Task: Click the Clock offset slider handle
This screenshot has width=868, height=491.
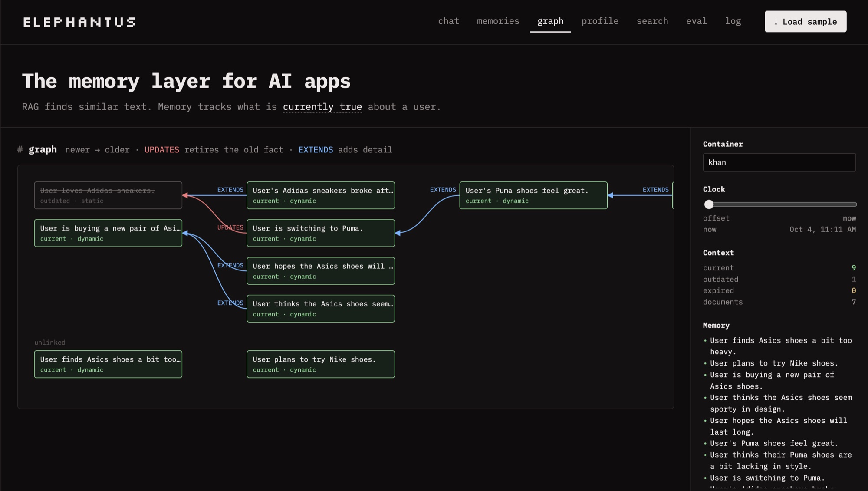Action: [x=709, y=204]
